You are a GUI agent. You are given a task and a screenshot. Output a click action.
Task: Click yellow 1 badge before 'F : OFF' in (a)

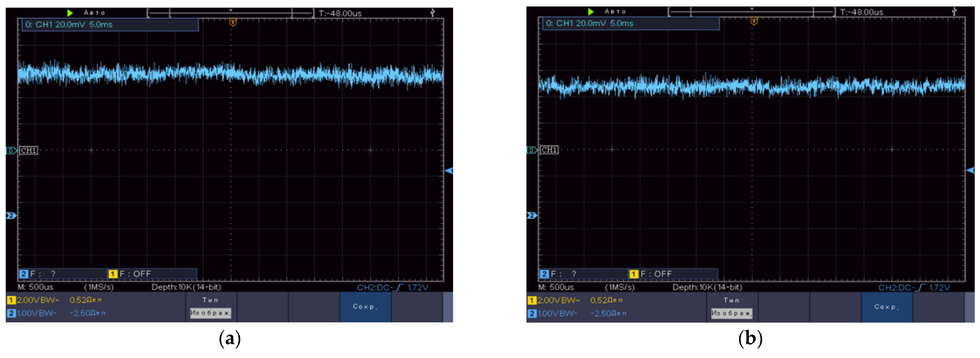tap(113, 274)
